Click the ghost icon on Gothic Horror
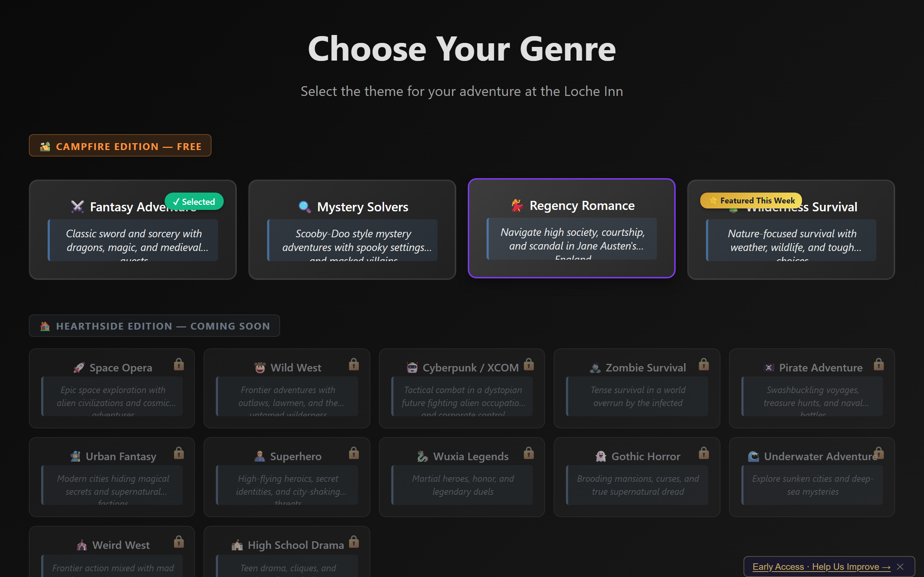924x577 pixels. [600, 456]
